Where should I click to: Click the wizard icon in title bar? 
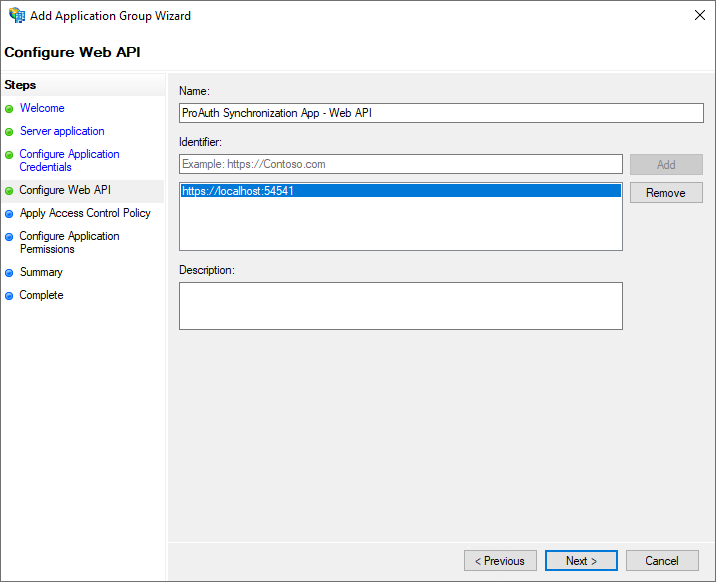17,16
